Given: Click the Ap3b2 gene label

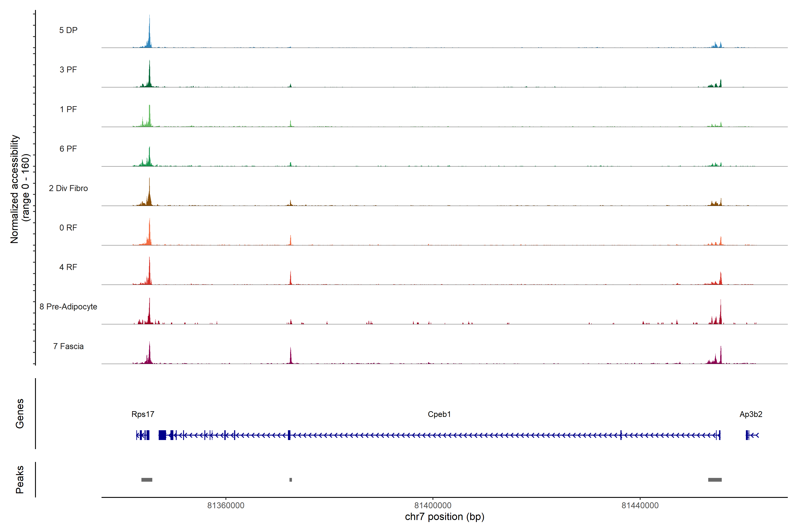Looking at the screenshot, I should click(x=751, y=414).
